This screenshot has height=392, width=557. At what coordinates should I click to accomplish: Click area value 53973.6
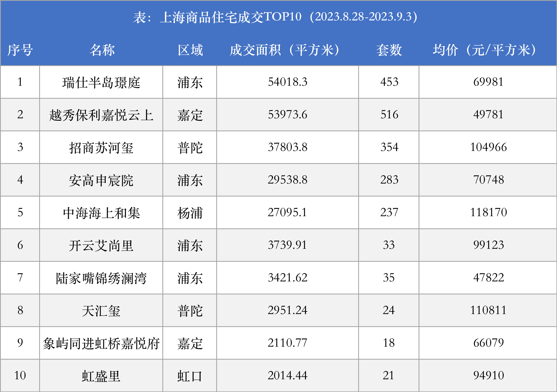click(x=288, y=114)
